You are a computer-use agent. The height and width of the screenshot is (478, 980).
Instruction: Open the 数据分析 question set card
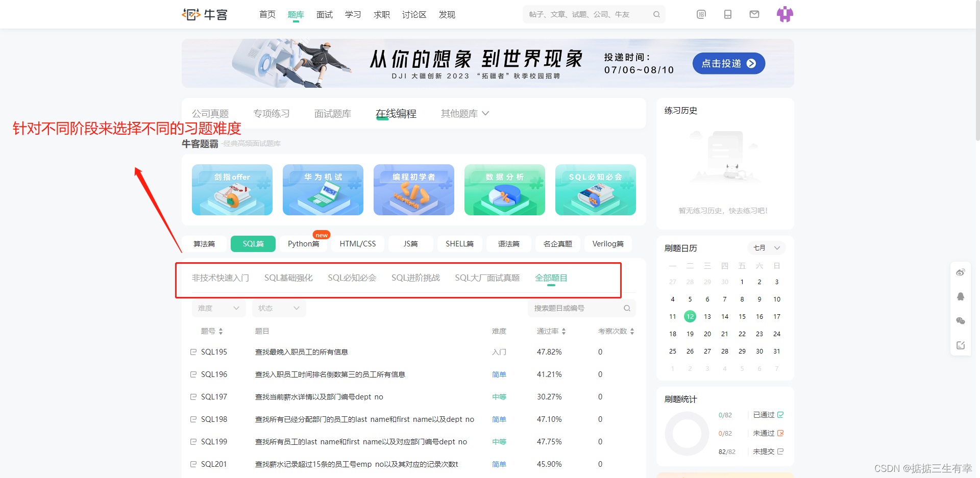tap(505, 190)
